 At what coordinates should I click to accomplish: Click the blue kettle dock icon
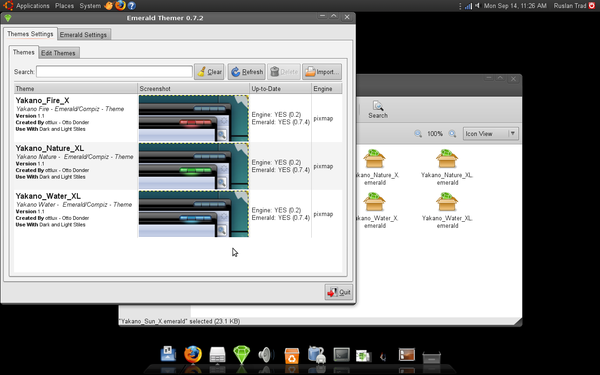pos(316,354)
